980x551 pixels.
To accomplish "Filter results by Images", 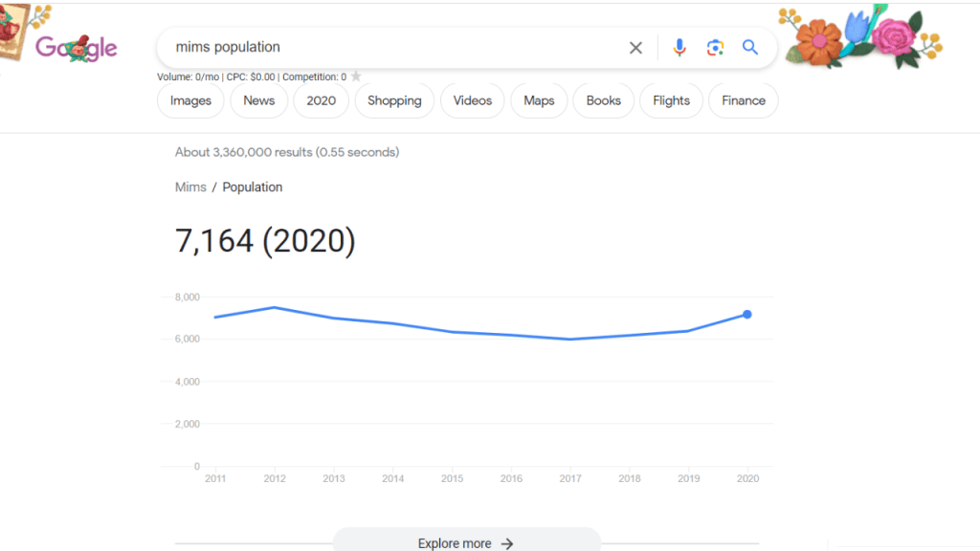I will 190,100.
